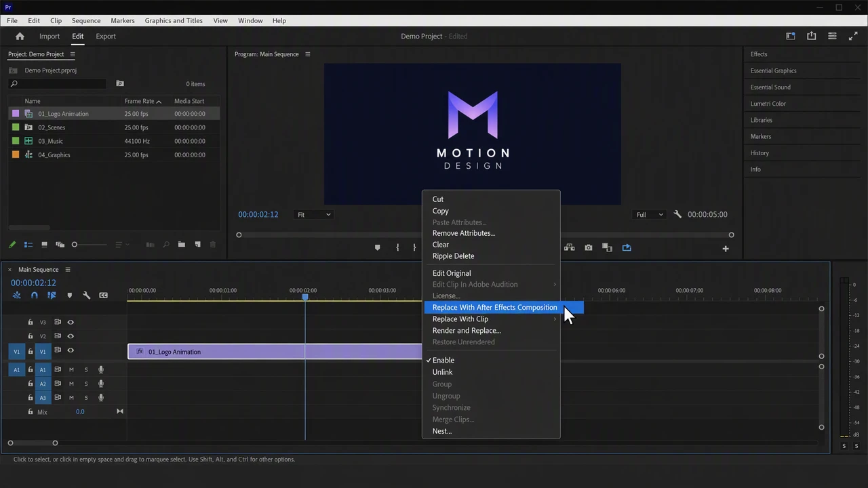This screenshot has width=868, height=488.
Task: Go to the Home screen icon
Action: [20, 37]
